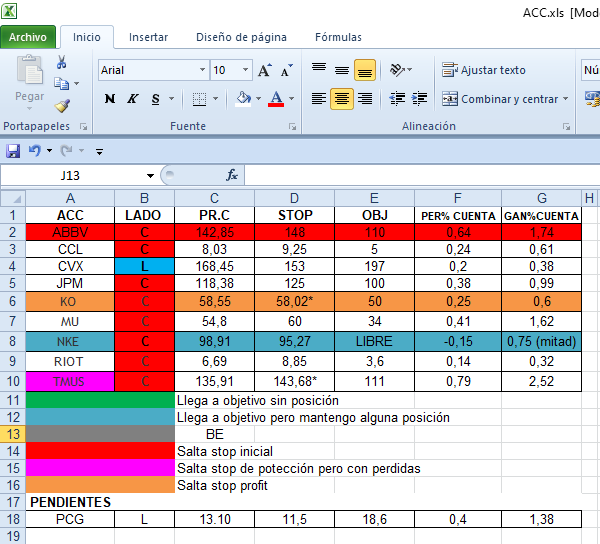Screen dimensions: 600x544
Task: Click the Name Box showing J13
Action: pyautogui.click(x=70, y=176)
